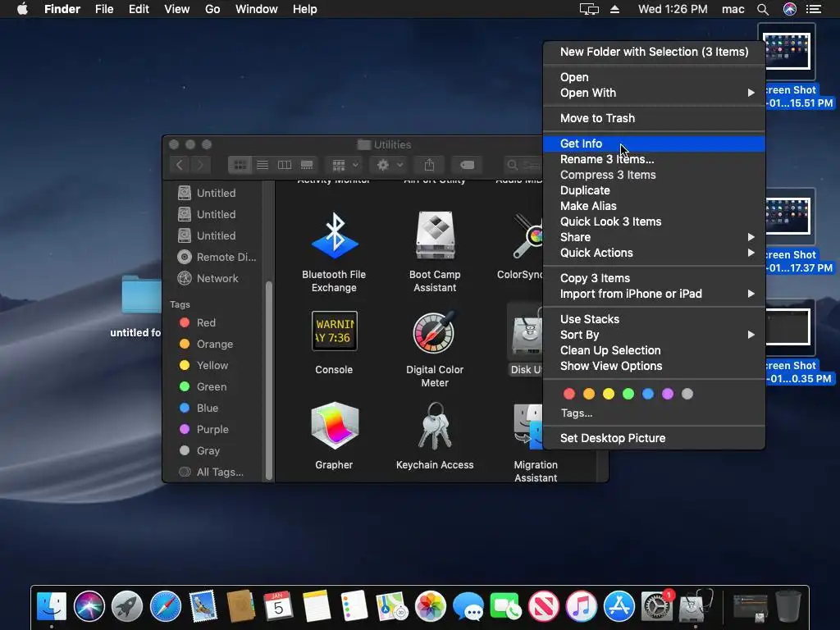Expand Import from iPhone or iPad submenu

click(654, 294)
